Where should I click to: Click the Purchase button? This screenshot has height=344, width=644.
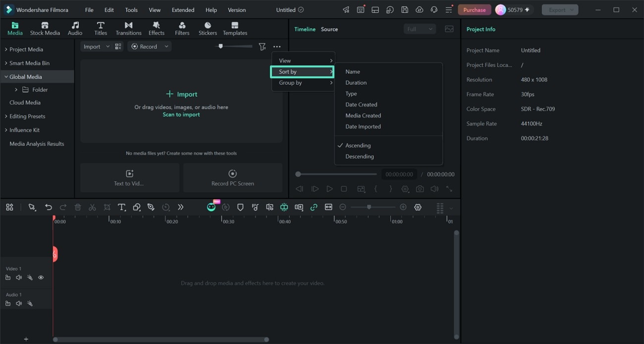(474, 10)
